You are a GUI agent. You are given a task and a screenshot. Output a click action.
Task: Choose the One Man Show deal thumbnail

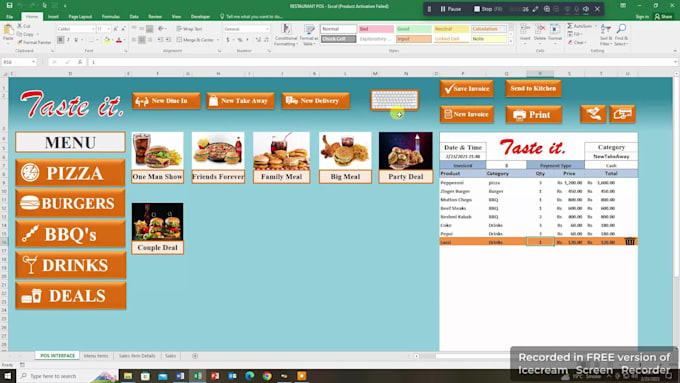click(x=157, y=157)
